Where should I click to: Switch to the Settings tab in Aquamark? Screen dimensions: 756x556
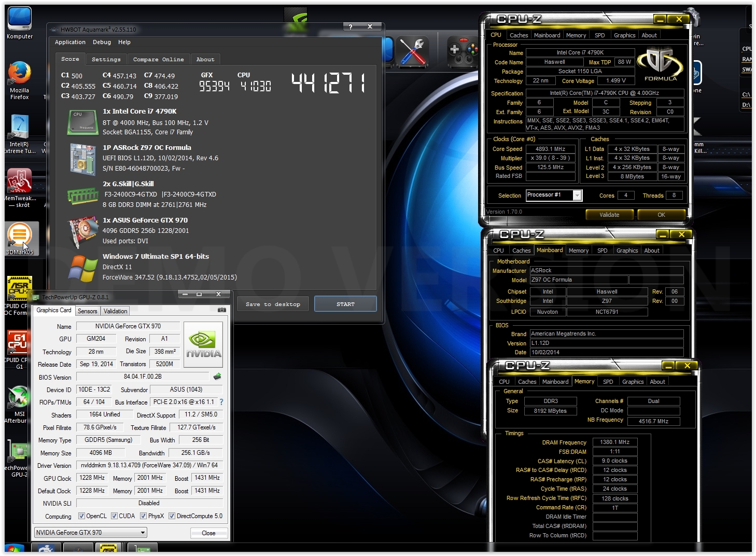(106, 60)
